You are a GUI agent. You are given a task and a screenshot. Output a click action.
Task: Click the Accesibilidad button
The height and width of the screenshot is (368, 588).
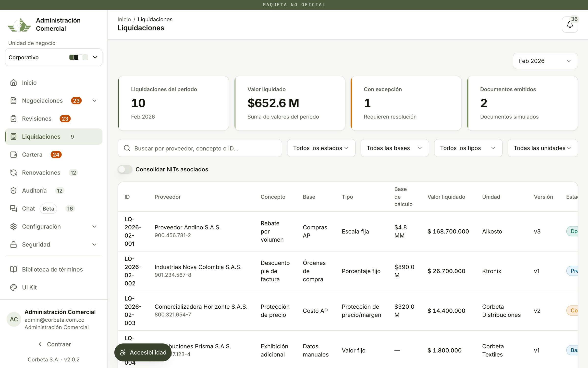click(x=143, y=352)
